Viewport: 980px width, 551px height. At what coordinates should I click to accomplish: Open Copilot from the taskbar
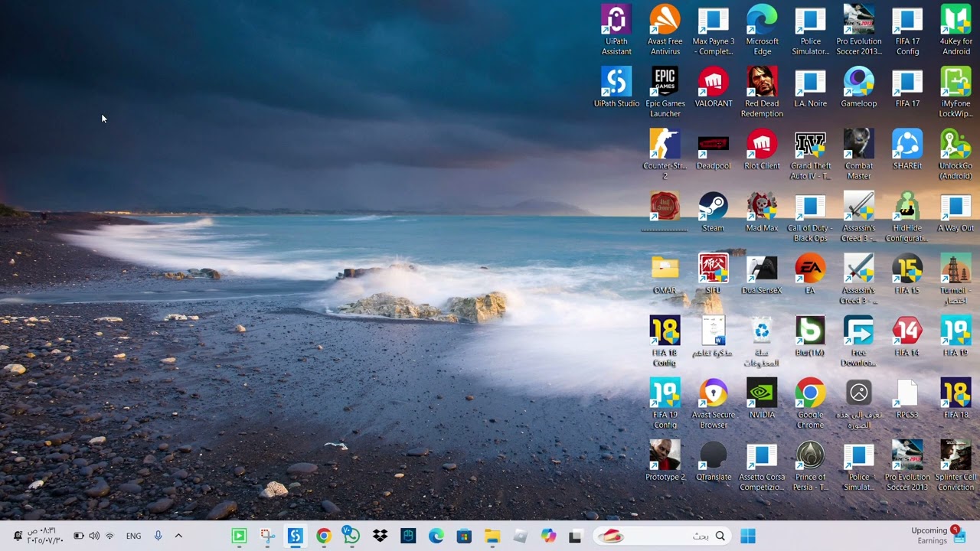click(x=548, y=536)
